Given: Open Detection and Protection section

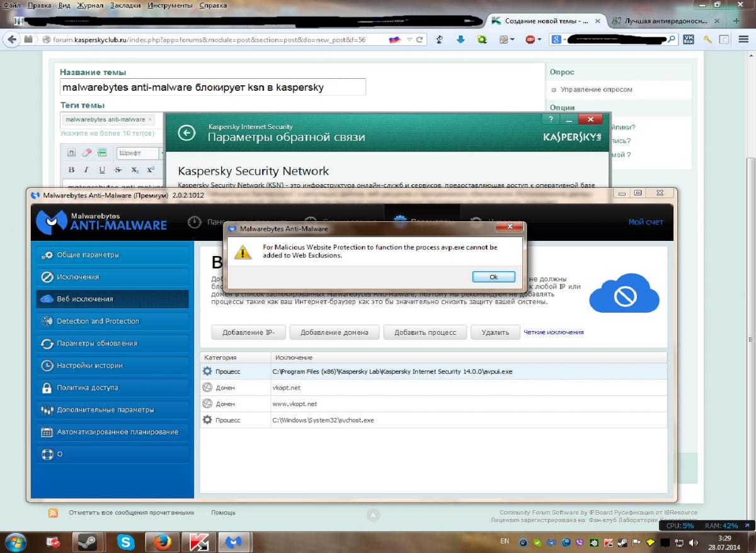Looking at the screenshot, I should [x=112, y=321].
